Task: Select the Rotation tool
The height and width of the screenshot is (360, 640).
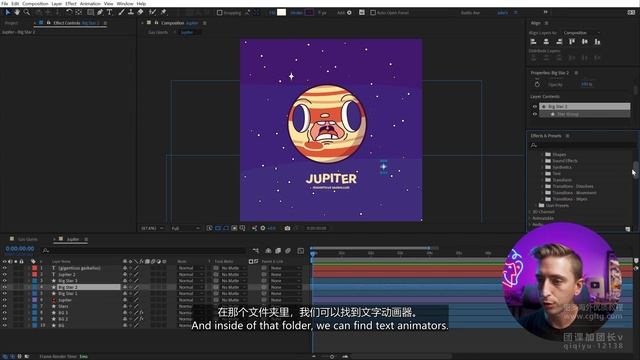Action: point(69,13)
